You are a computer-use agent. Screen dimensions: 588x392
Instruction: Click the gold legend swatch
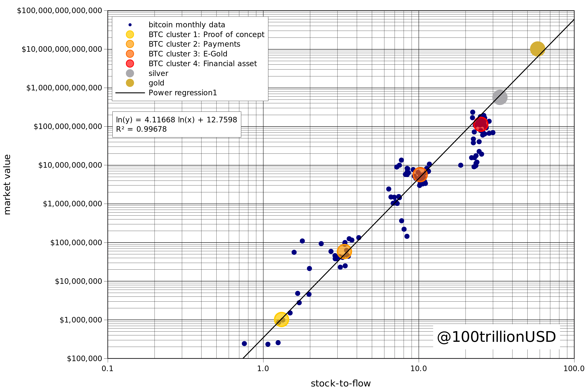pyautogui.click(x=130, y=83)
